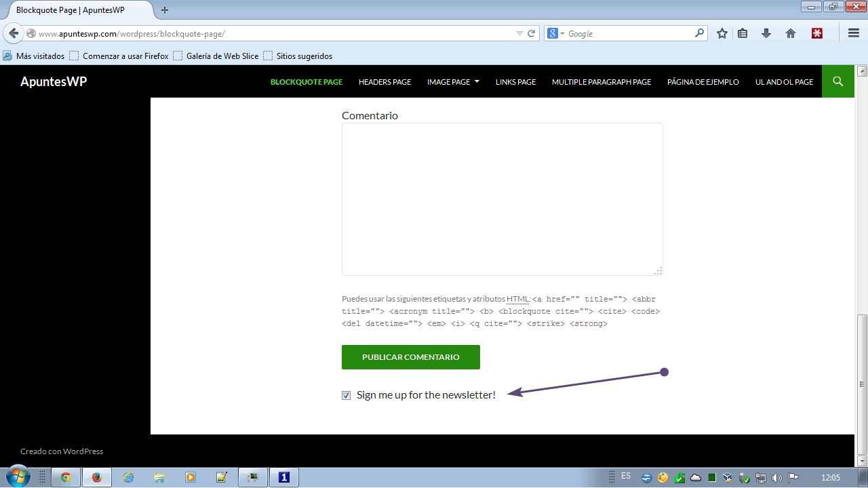Open Más visitados bookmarks folder
The height and width of the screenshot is (488, 868).
click(x=34, y=56)
